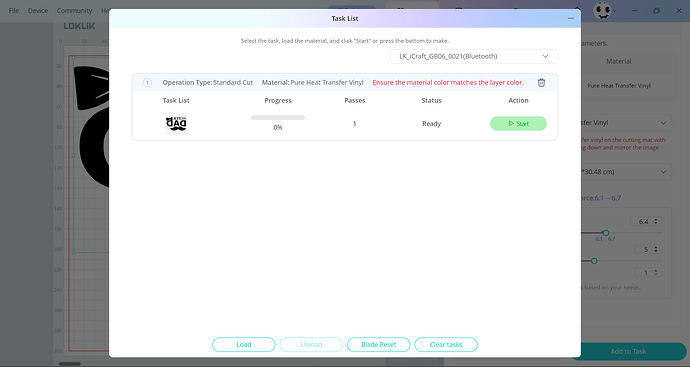Click the force slider handle near 6.4

606,233
